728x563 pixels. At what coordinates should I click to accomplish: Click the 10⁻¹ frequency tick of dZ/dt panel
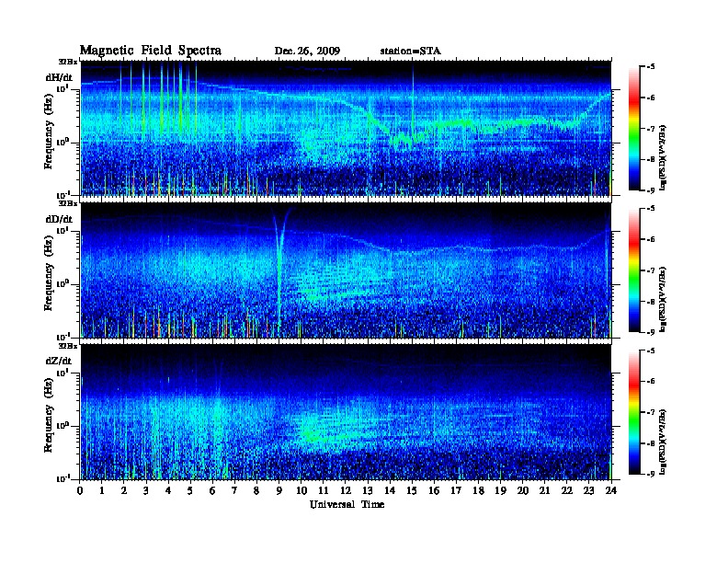tap(63, 478)
